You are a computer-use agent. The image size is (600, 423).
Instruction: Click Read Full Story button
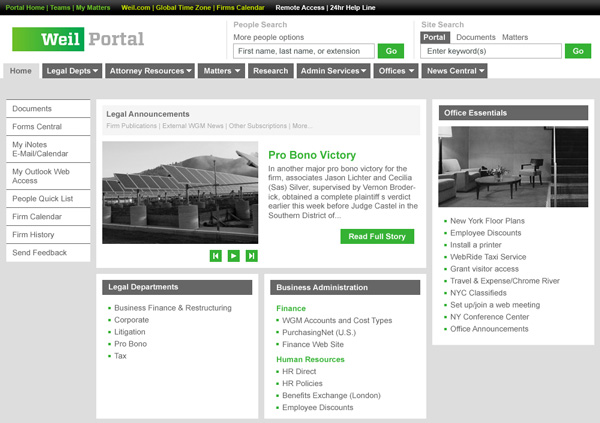click(377, 237)
